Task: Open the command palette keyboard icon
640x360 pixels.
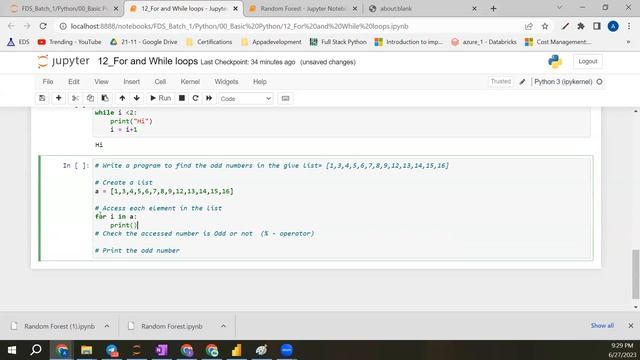Action: tap(285, 98)
